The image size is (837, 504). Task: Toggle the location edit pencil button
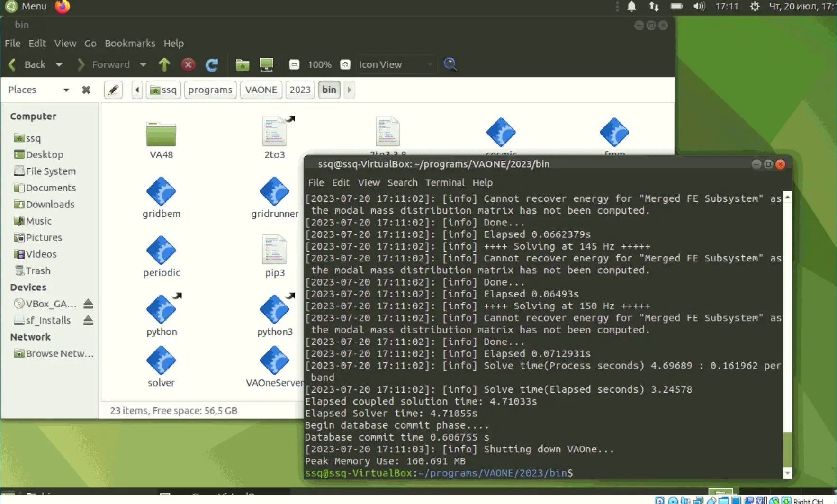[113, 90]
